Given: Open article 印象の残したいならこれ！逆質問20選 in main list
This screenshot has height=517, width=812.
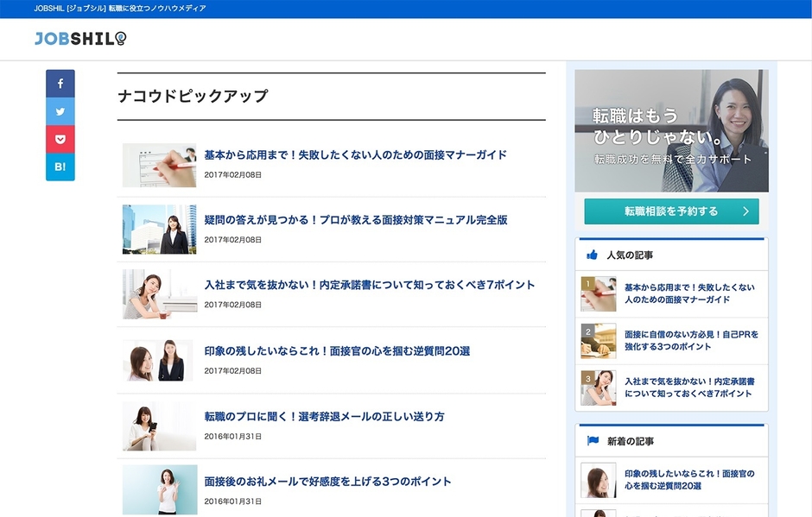Looking at the screenshot, I should (x=337, y=351).
